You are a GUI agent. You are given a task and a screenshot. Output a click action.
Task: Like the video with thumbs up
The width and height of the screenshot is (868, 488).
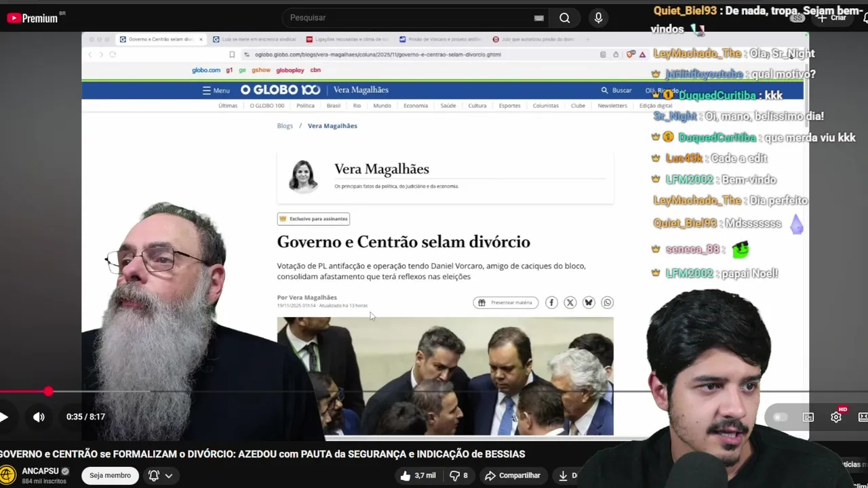[418, 476]
